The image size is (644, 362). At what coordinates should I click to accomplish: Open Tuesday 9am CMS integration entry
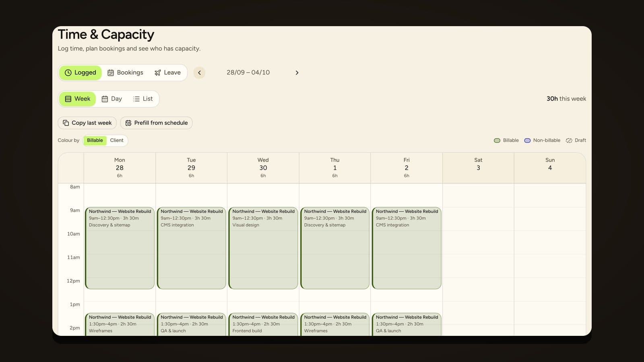191,248
